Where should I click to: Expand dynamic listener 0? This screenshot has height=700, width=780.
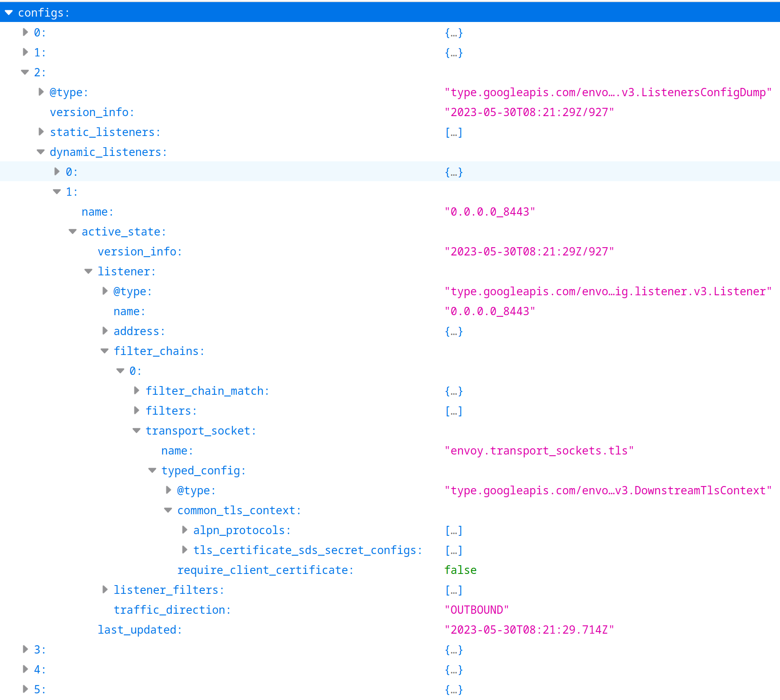pos(56,171)
